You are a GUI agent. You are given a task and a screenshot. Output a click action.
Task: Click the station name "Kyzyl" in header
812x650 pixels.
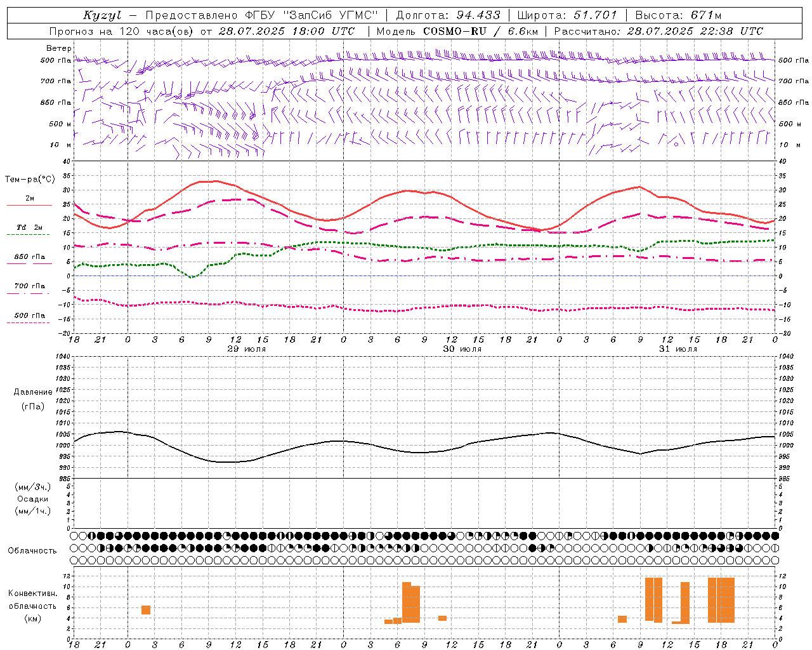pyautogui.click(x=101, y=15)
